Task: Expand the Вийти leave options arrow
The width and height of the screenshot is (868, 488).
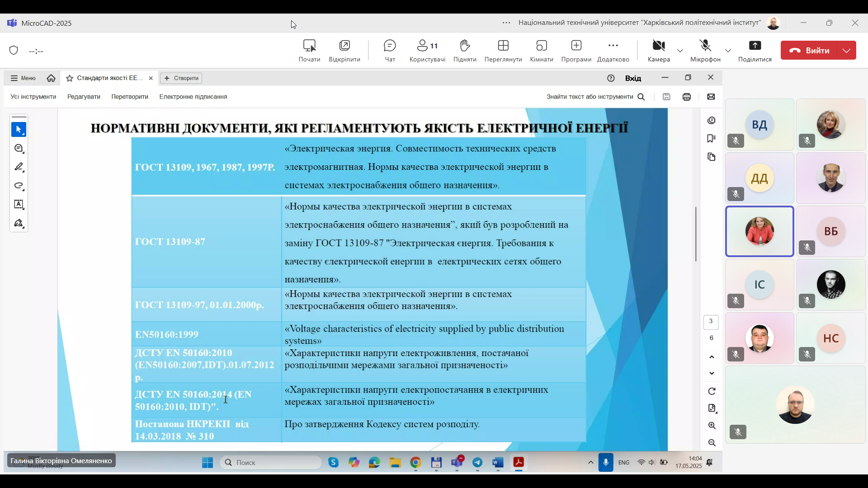Action: (847, 51)
